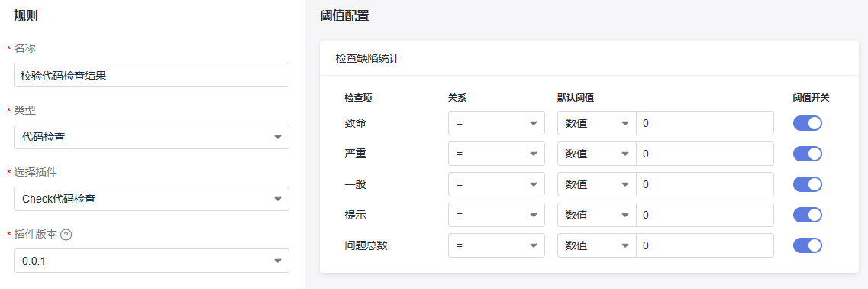This screenshot has height=289, width=868.
Task: Open the 关系 dropdown for 严重
Action: click(x=496, y=154)
